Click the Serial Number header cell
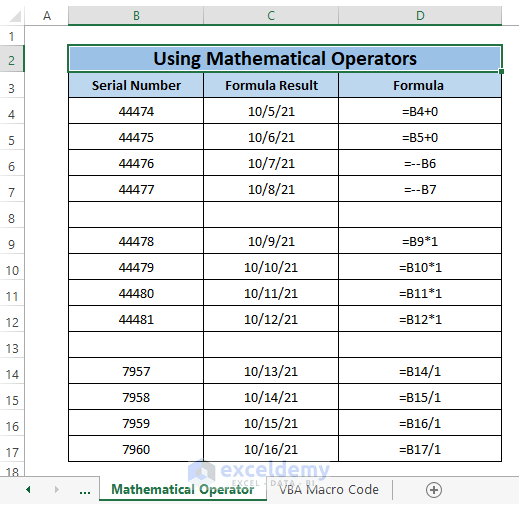 136,85
